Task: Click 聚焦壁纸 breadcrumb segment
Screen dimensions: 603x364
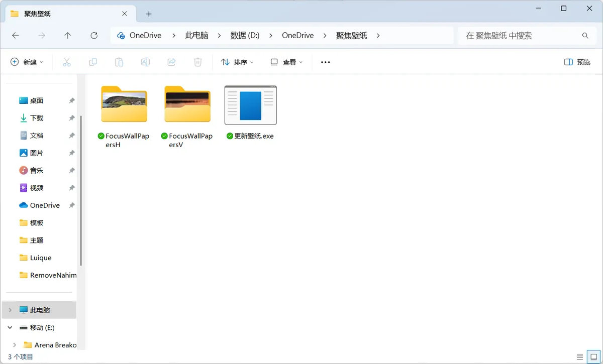Action: coord(352,36)
